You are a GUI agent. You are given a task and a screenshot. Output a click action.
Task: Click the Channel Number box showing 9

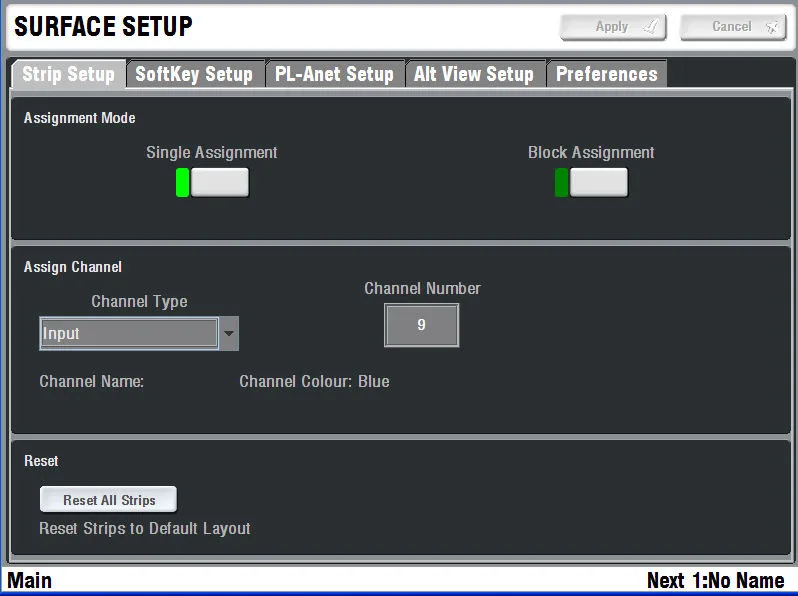pos(421,325)
